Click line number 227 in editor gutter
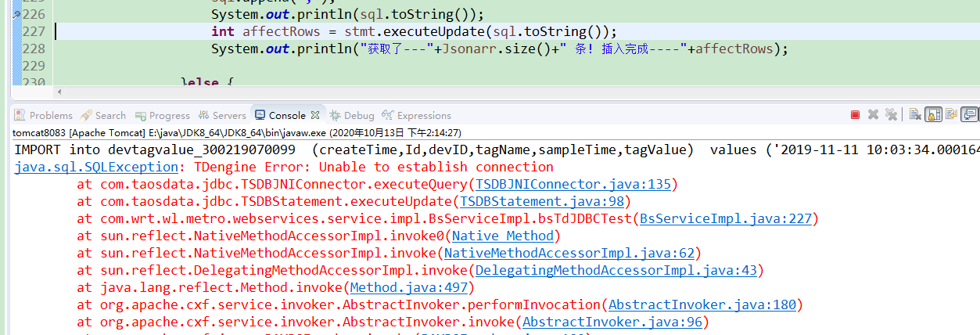980x335 pixels. click(x=34, y=31)
